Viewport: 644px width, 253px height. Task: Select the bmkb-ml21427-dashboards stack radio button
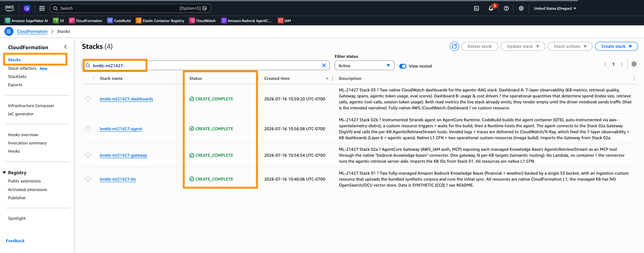[88, 99]
